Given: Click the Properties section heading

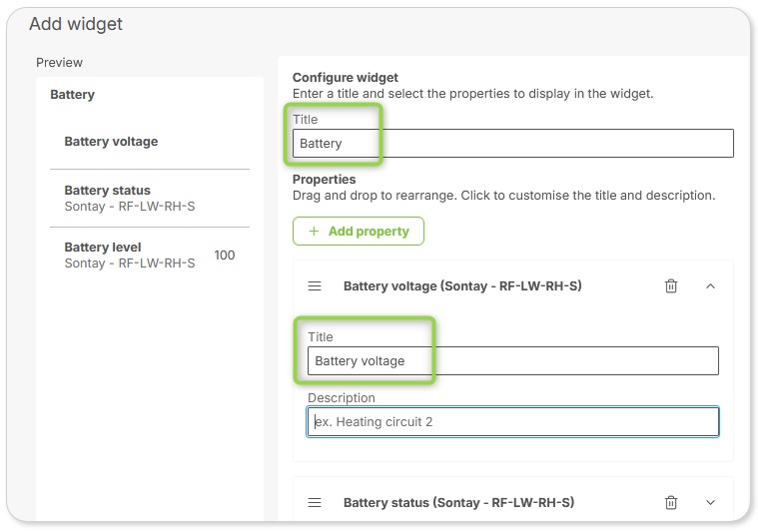Looking at the screenshot, I should pos(324,180).
